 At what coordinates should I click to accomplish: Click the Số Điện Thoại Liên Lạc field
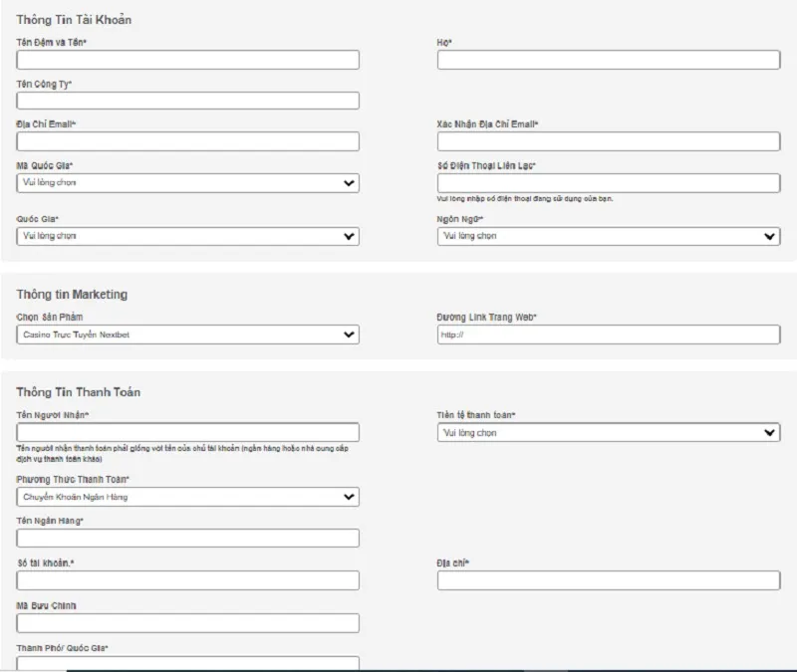coord(608,183)
